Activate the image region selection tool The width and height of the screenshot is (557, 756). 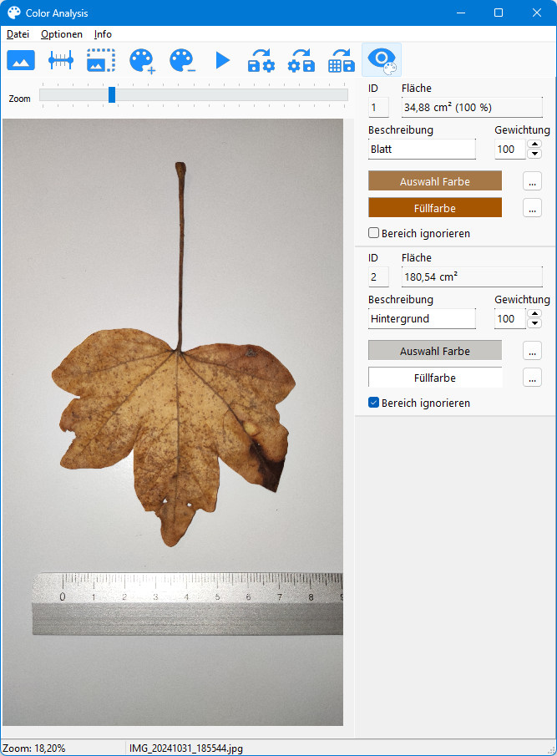tap(101, 60)
